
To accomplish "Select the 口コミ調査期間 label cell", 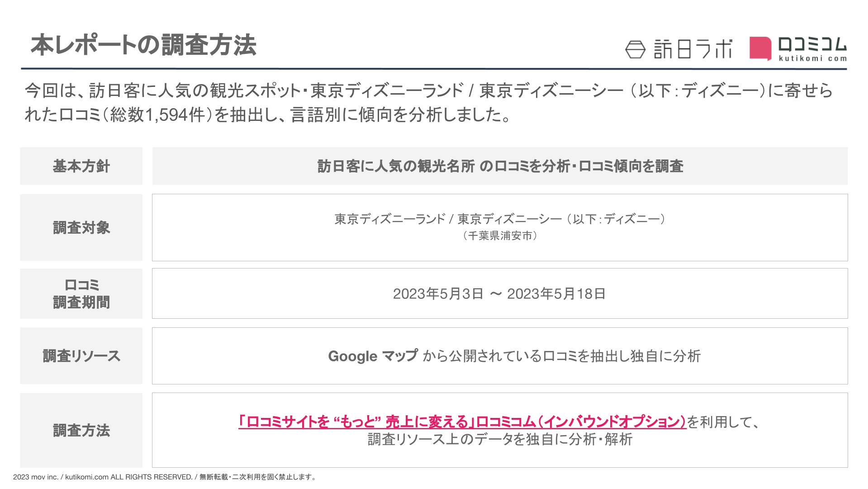I will pos(81,293).
